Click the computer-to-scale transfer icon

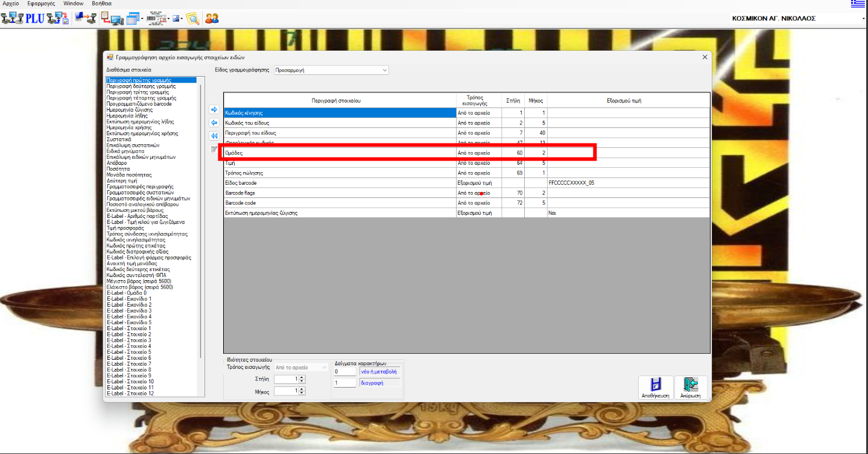(x=86, y=19)
